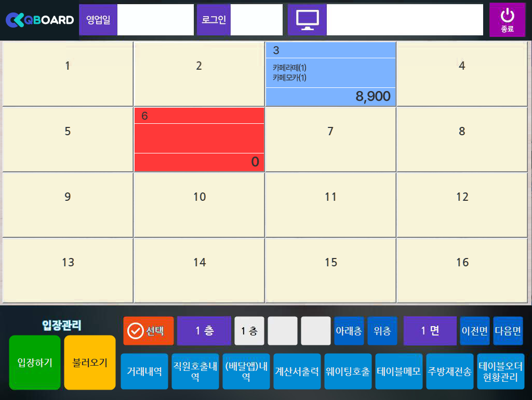Viewport: 532px width, 400px height.
Task: Go to next page with 다음면
Action: pos(508,331)
